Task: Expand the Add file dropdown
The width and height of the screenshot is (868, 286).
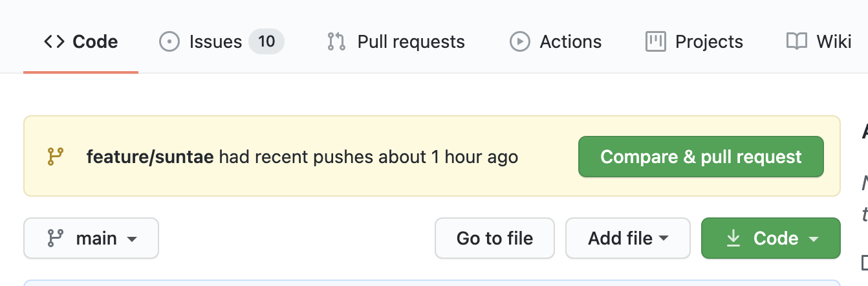Action: click(628, 238)
